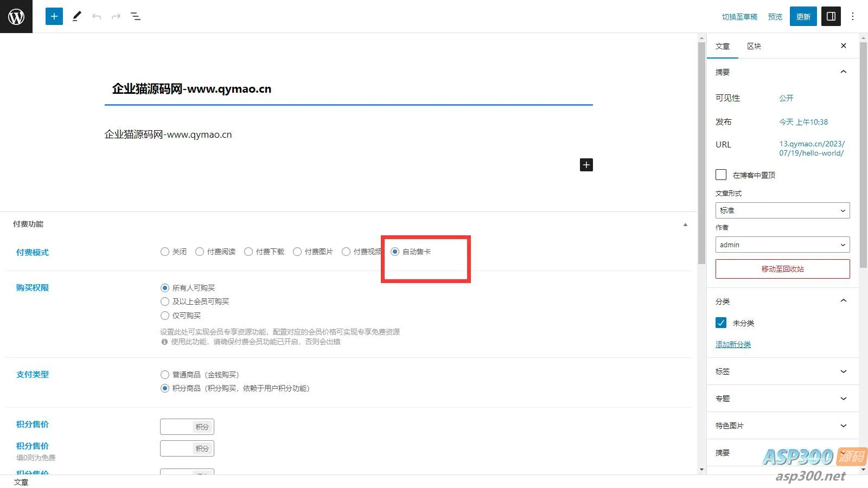Click the 添加新分类 link
The width and height of the screenshot is (868, 488).
pyautogui.click(x=733, y=344)
